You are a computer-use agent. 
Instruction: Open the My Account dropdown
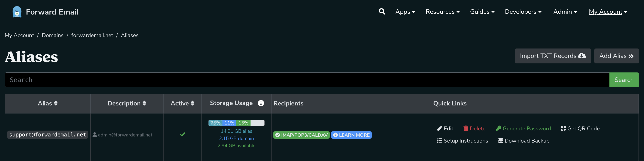[608, 12]
